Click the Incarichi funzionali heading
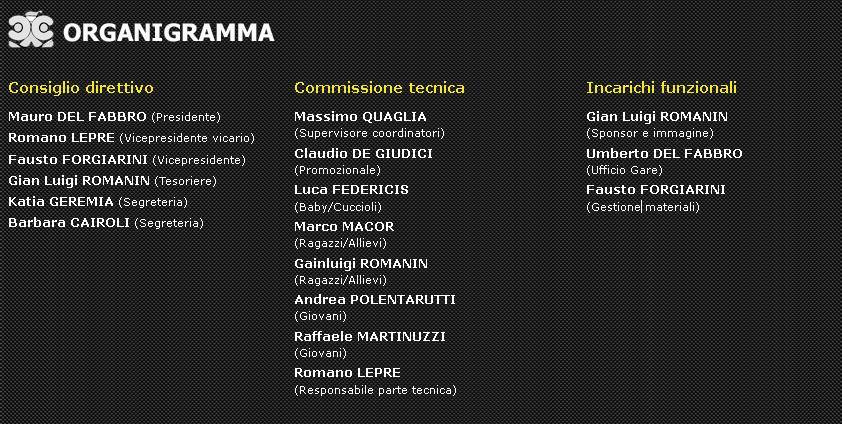The width and height of the screenshot is (842, 424). tap(661, 88)
